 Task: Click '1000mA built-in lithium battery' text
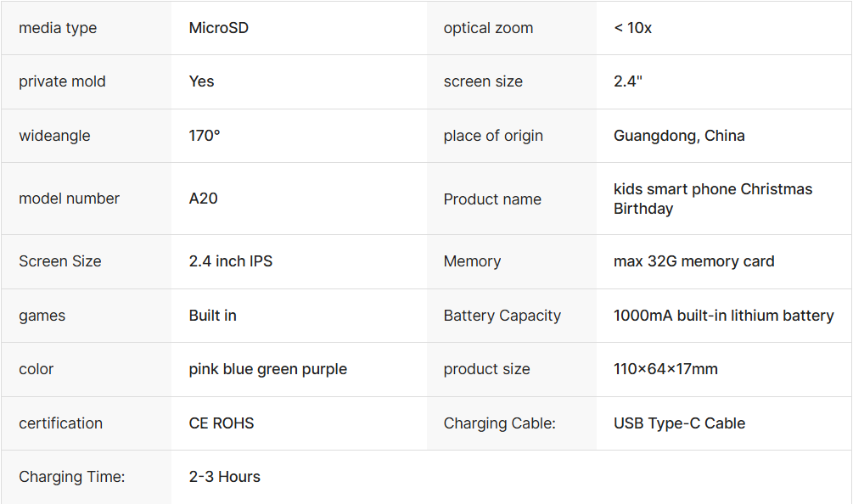point(723,316)
